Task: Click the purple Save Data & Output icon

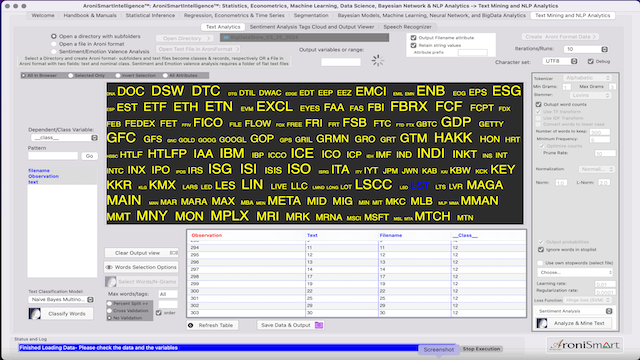Action: click(x=319, y=325)
